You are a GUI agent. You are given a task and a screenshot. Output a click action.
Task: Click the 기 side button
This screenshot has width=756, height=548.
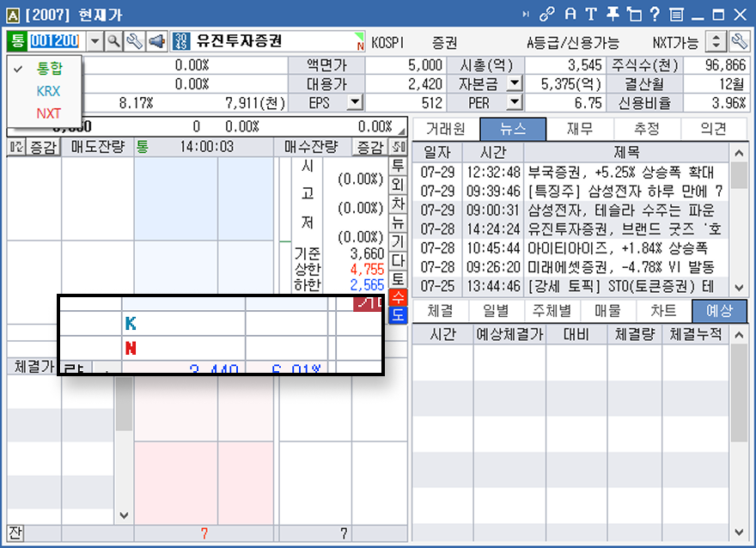click(398, 241)
